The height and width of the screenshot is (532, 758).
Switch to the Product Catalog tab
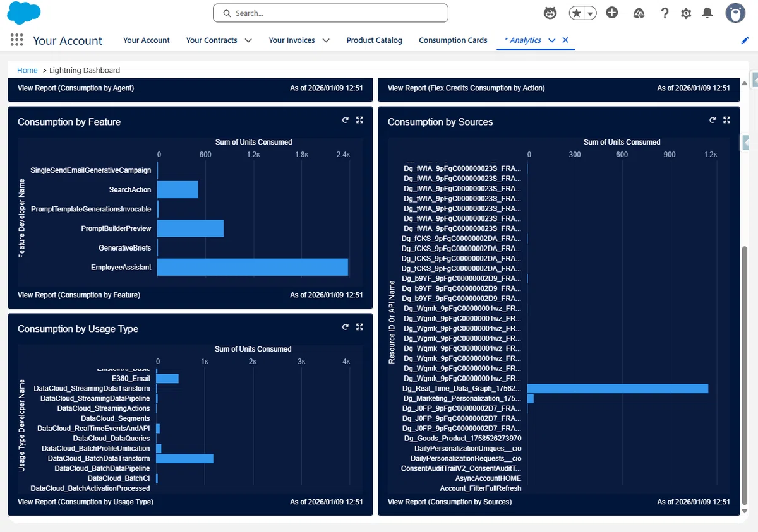[x=374, y=40]
